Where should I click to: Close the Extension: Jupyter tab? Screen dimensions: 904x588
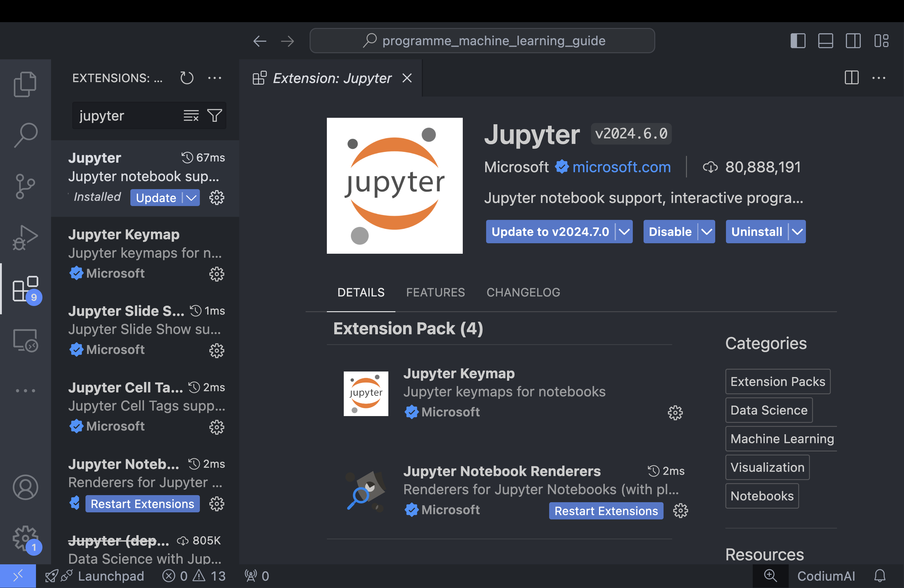click(407, 78)
